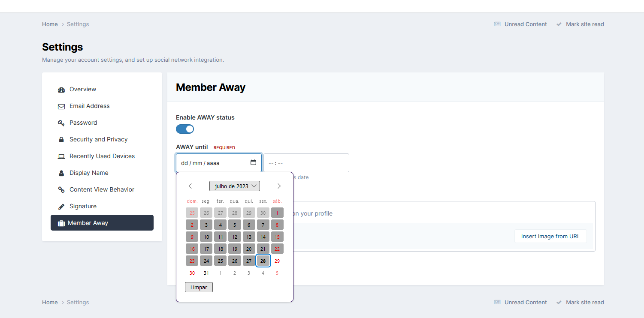Click the Security and Privacy lock icon
This screenshot has height=318, width=644.
(x=61, y=140)
